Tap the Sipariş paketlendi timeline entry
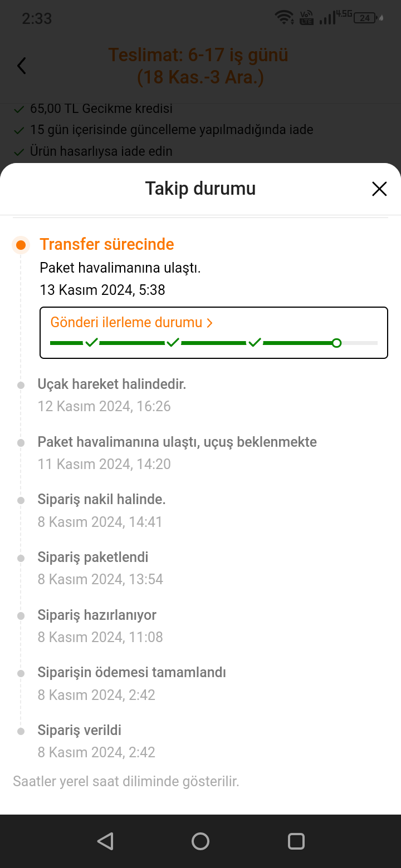Image resolution: width=401 pixels, height=868 pixels. coord(93,557)
